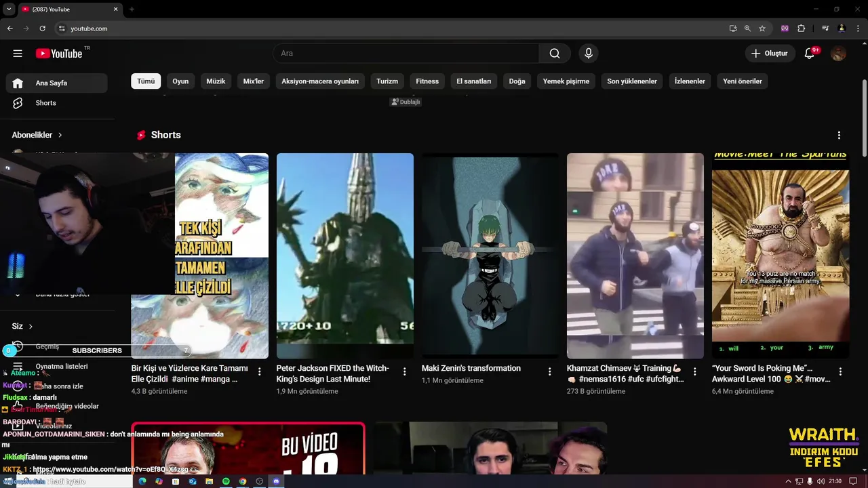This screenshot has height=488, width=868.
Task: Open the Chrome tab search dropdown
Action: click(x=9, y=9)
